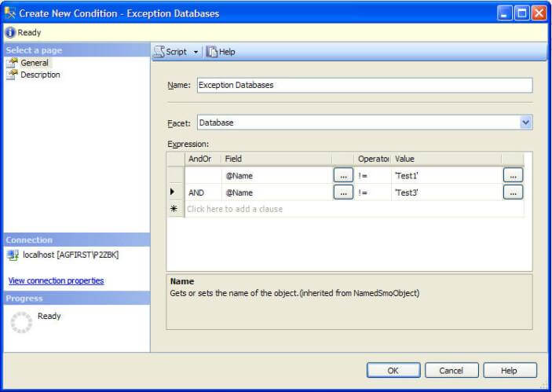552x392 pixels.
Task: Click the localhost connection server icon
Action: [x=13, y=255]
